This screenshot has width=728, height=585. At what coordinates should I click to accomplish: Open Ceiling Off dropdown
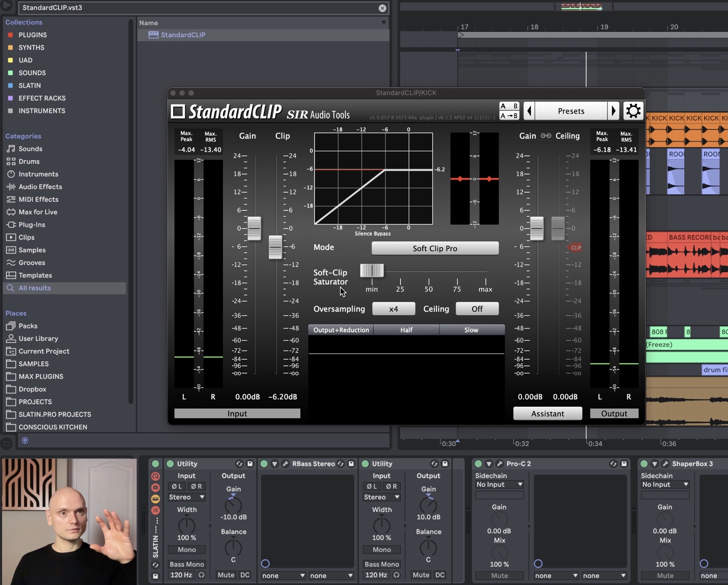click(477, 309)
